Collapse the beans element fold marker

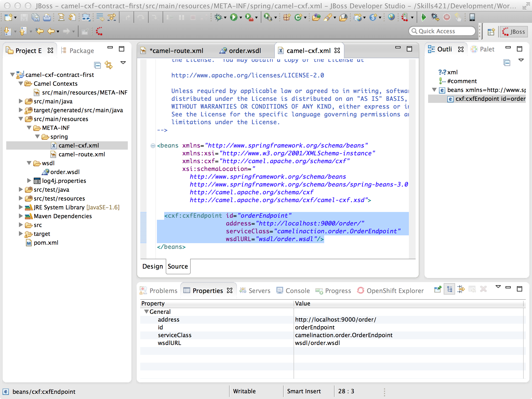pyautogui.click(x=153, y=145)
